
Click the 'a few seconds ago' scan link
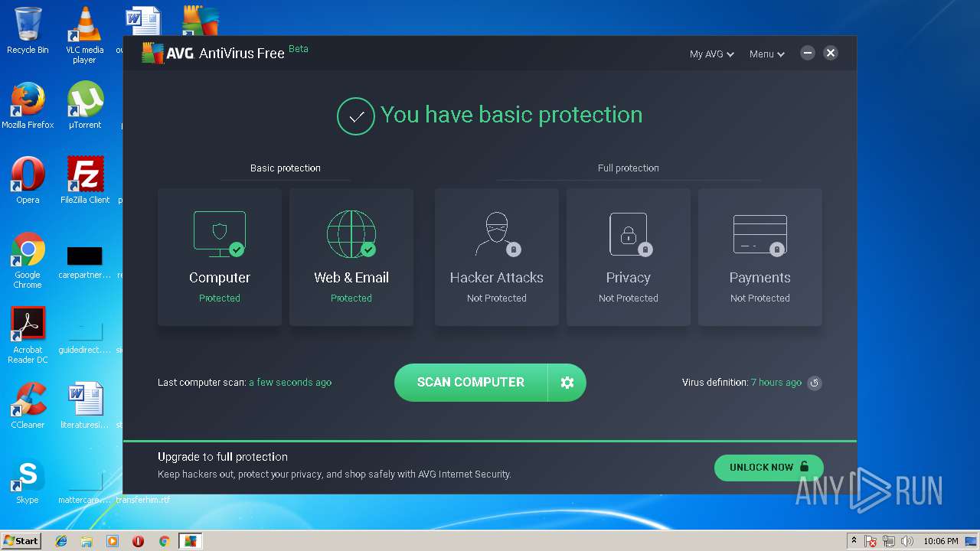(x=290, y=383)
